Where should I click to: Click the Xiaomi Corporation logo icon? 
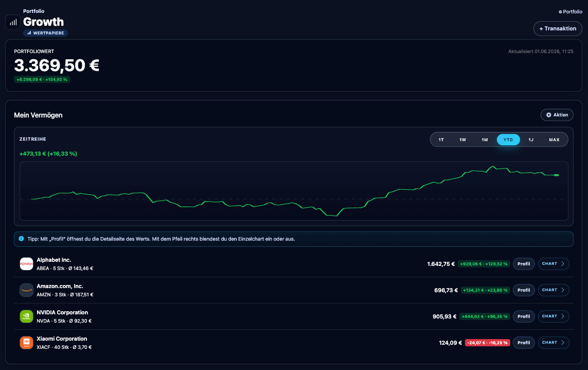pyautogui.click(x=26, y=343)
